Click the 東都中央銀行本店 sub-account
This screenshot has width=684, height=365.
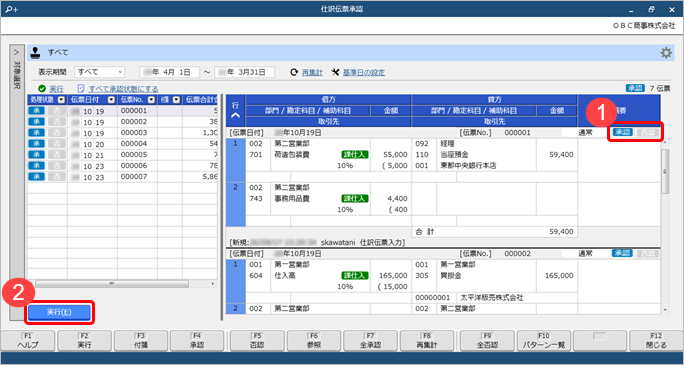[x=468, y=165]
